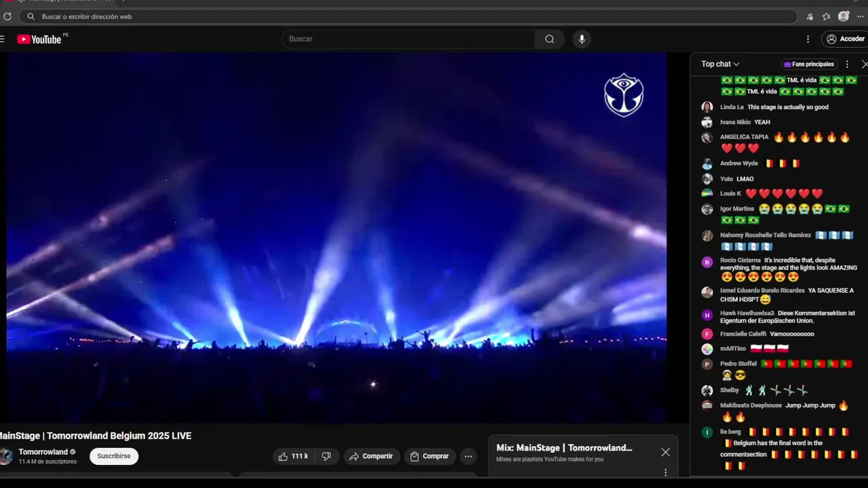Click the 11.4 M de suscriptores text

click(47, 462)
